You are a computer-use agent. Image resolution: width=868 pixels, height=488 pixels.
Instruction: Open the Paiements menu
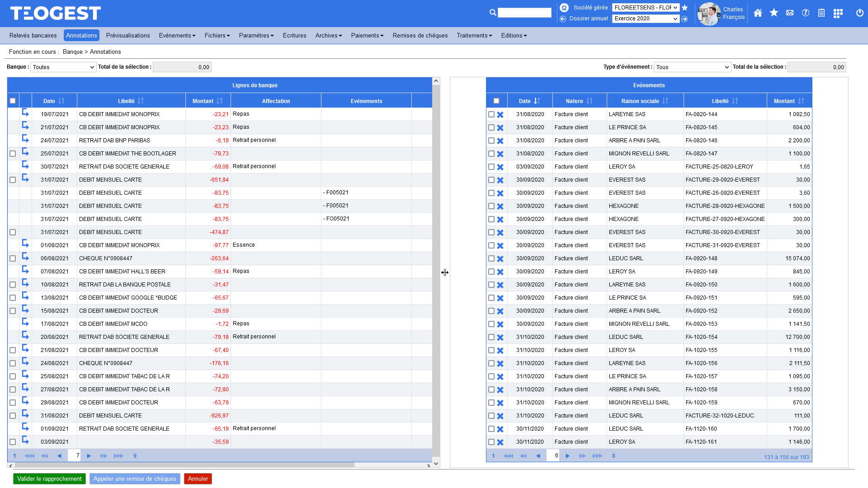(367, 36)
